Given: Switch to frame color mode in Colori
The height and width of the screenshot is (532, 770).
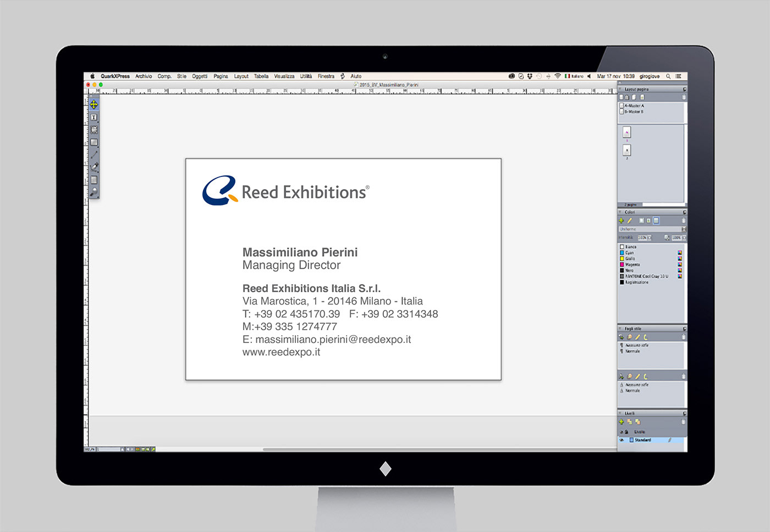Looking at the screenshot, I should click(x=641, y=221).
